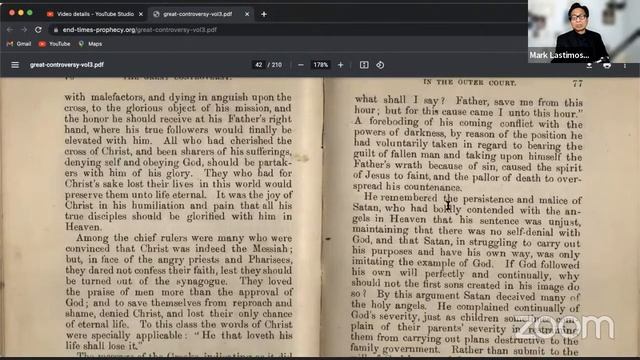Click Mark Lastimoso's video thumbnail
The height and width of the screenshot is (360, 640).
point(584,31)
